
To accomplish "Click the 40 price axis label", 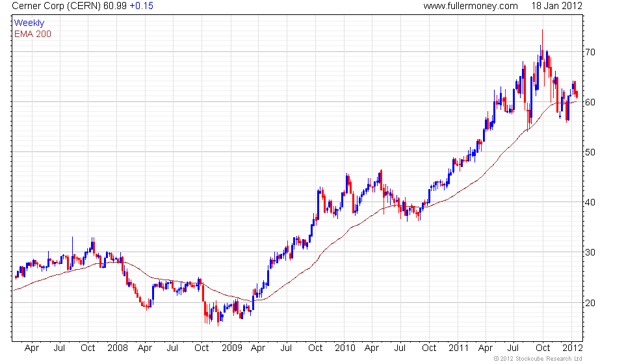I will pos(590,202).
